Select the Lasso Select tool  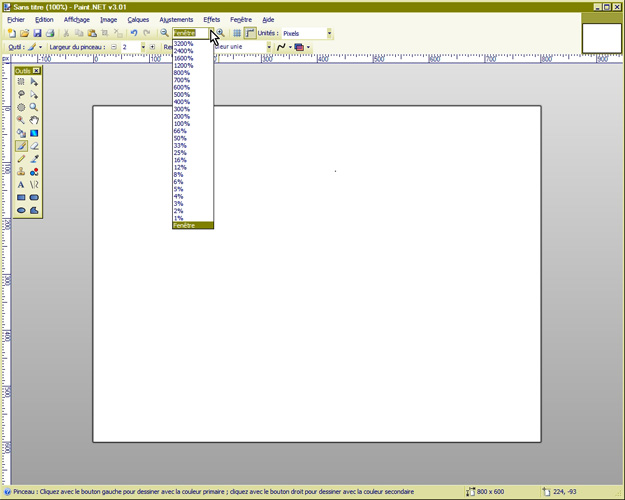pyautogui.click(x=21, y=94)
